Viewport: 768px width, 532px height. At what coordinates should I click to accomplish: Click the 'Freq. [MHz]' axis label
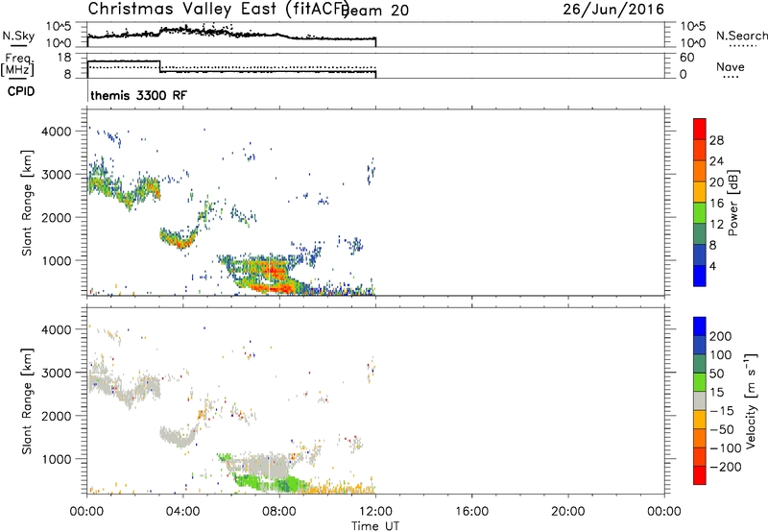[17, 64]
